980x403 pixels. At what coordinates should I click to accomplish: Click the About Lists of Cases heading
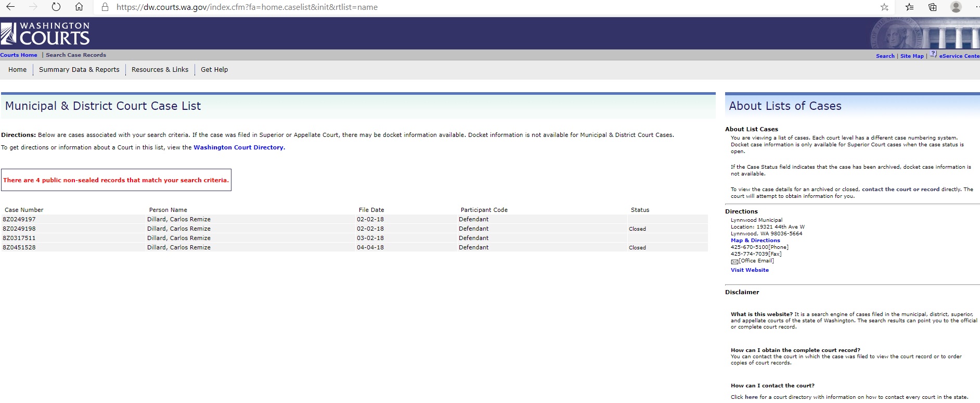coord(785,106)
